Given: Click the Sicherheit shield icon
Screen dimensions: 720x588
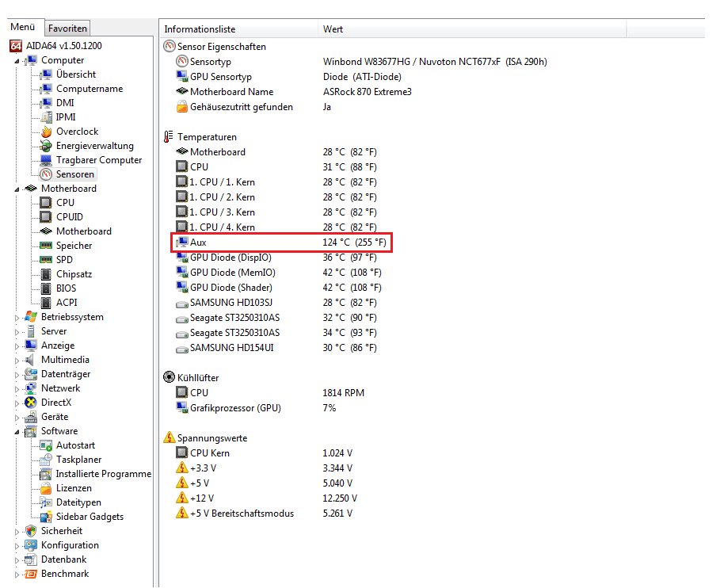Looking at the screenshot, I should [x=31, y=531].
